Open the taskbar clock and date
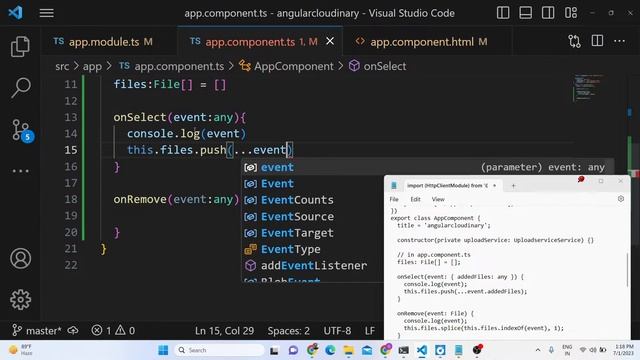 click(x=624, y=350)
